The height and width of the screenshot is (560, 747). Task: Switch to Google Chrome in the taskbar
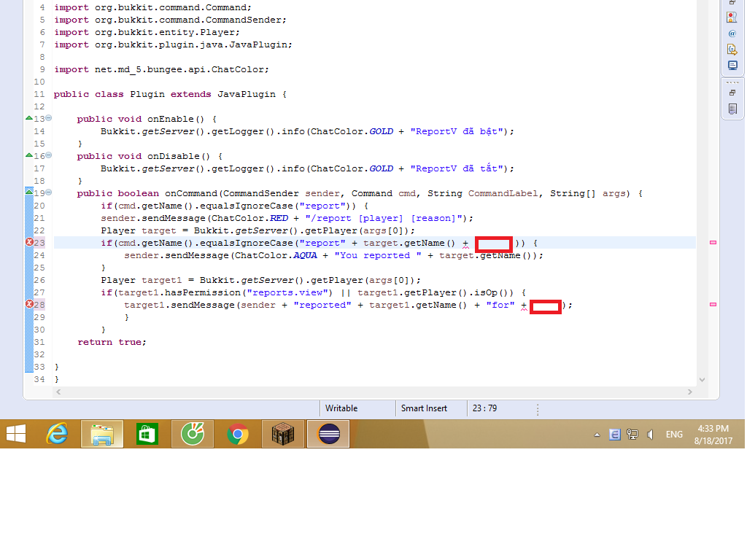tap(238, 435)
